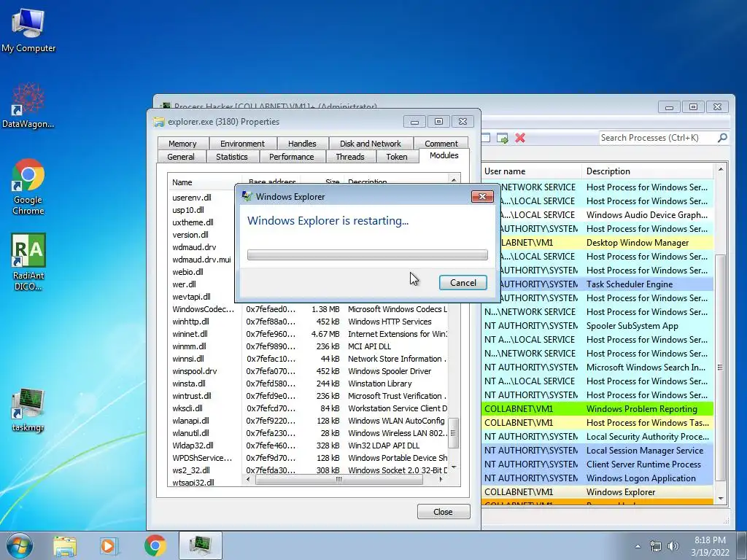Click the red X toolbar icon in Process Hacker

click(x=520, y=138)
